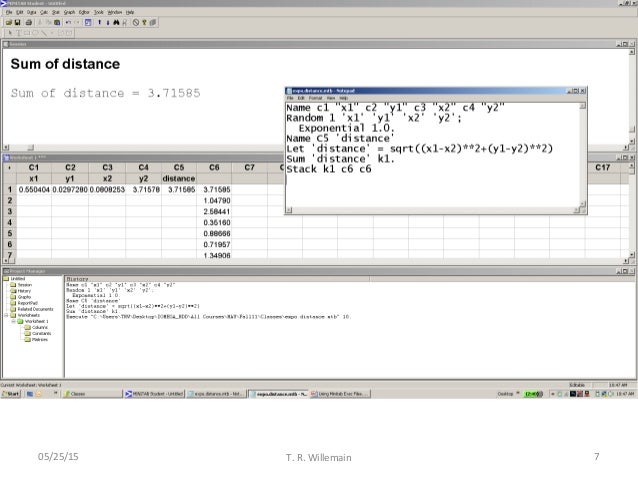Viewport: 638px width, 479px height.
Task: Click the Cancel (stop) toolbar icon
Action: 138,22
